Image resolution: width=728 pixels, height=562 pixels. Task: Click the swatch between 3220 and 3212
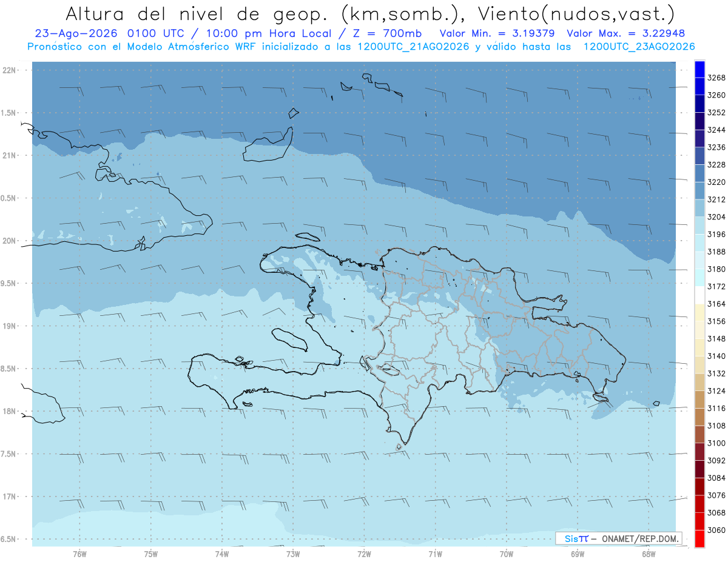tap(699, 191)
